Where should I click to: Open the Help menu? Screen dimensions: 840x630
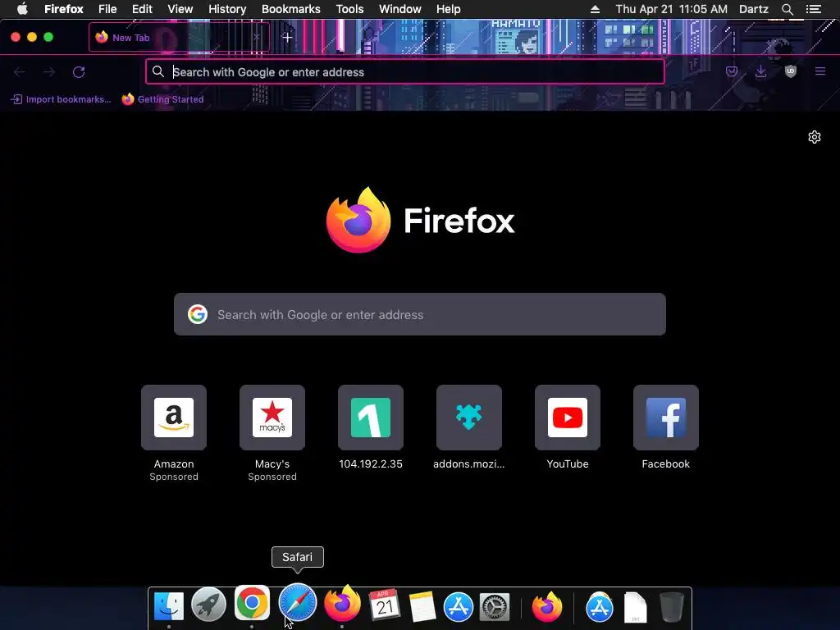(x=449, y=9)
